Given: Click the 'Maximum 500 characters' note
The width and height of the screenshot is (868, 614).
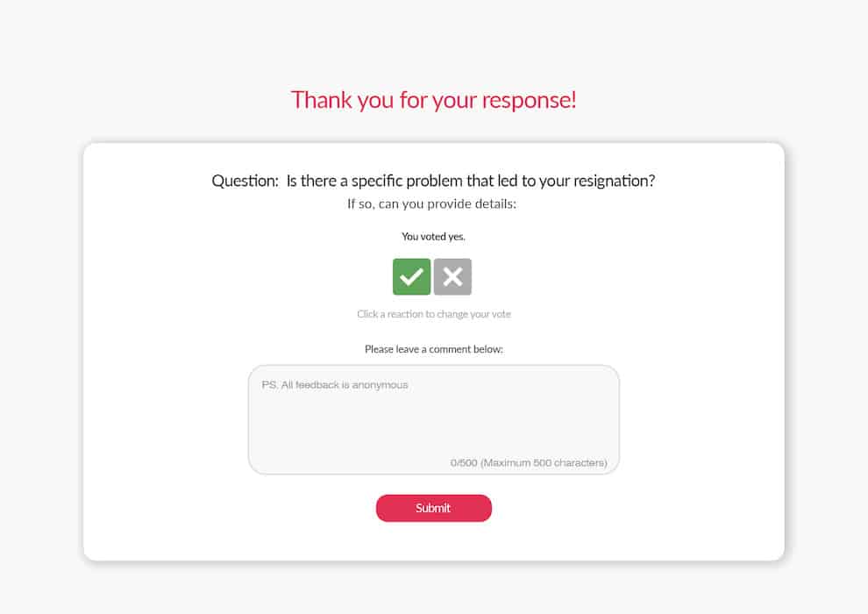Looking at the screenshot, I should pyautogui.click(x=544, y=463).
